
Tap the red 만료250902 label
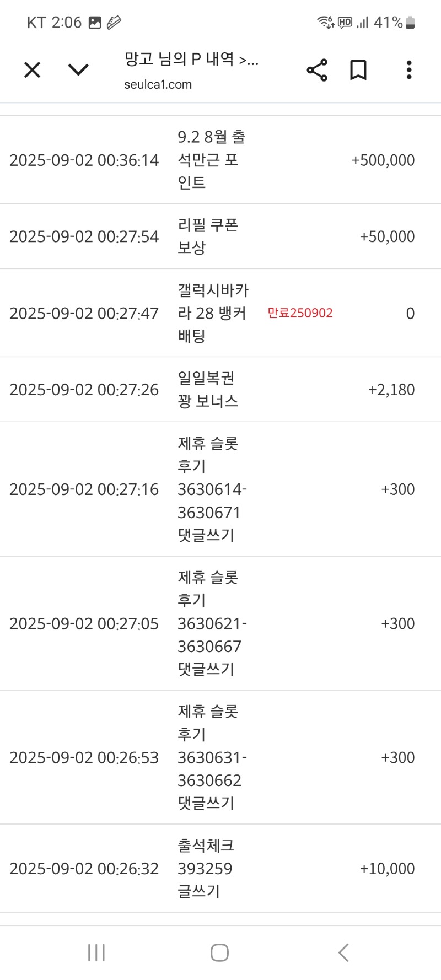pyautogui.click(x=300, y=313)
